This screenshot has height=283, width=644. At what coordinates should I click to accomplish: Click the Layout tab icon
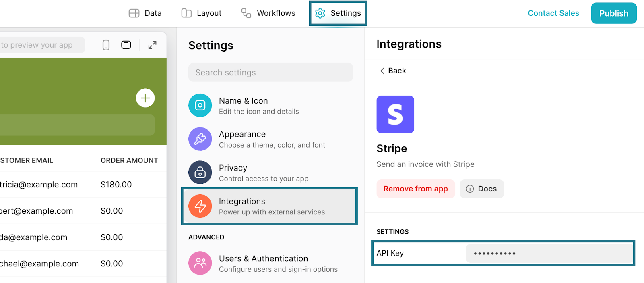tap(186, 13)
